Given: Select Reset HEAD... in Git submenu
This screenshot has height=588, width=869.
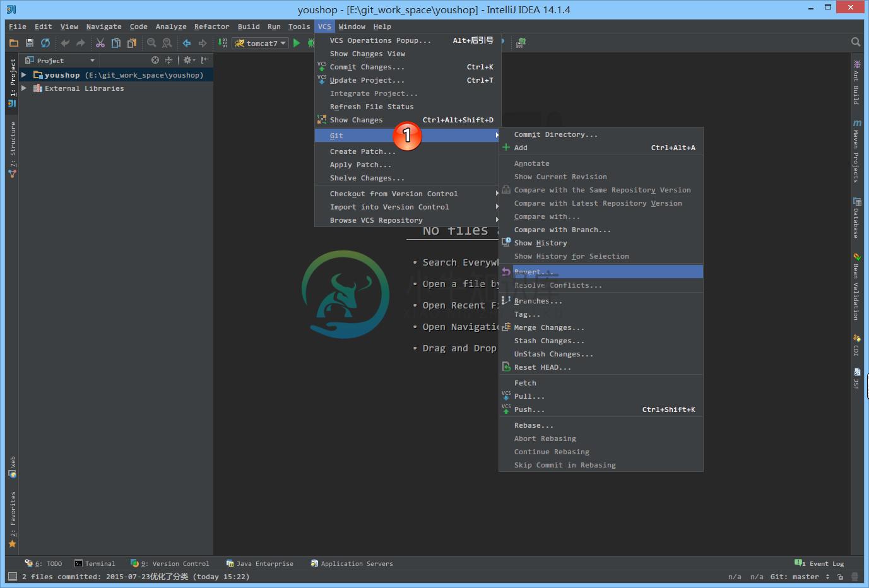Looking at the screenshot, I should [601, 367].
